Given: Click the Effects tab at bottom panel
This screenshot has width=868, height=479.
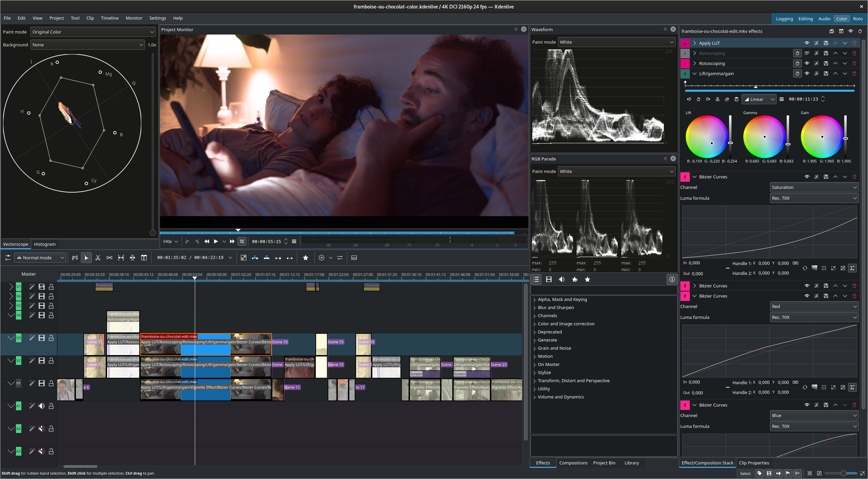Looking at the screenshot, I should [543, 462].
